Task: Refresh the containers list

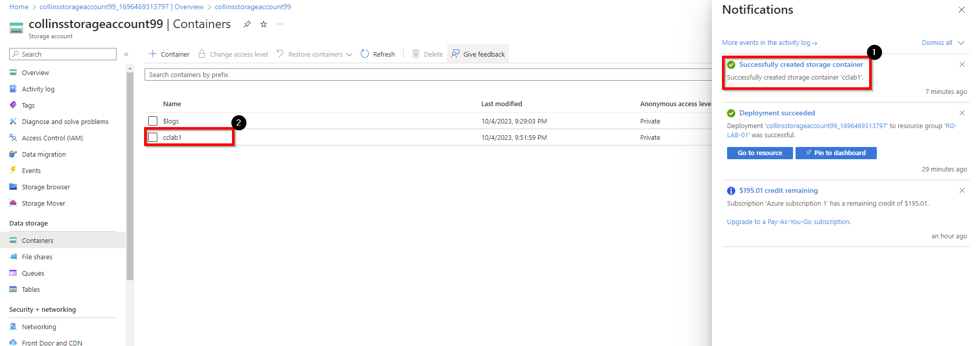Action: pos(378,54)
